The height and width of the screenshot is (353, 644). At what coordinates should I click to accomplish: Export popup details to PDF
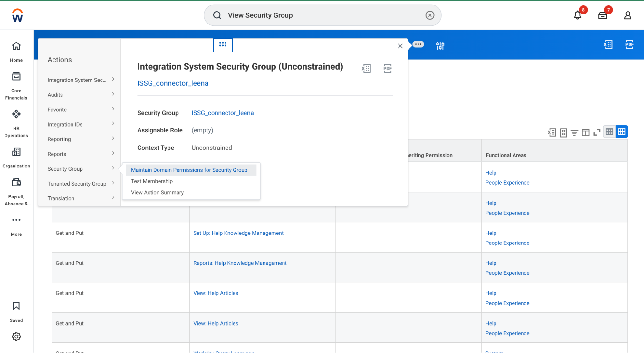pyautogui.click(x=387, y=68)
